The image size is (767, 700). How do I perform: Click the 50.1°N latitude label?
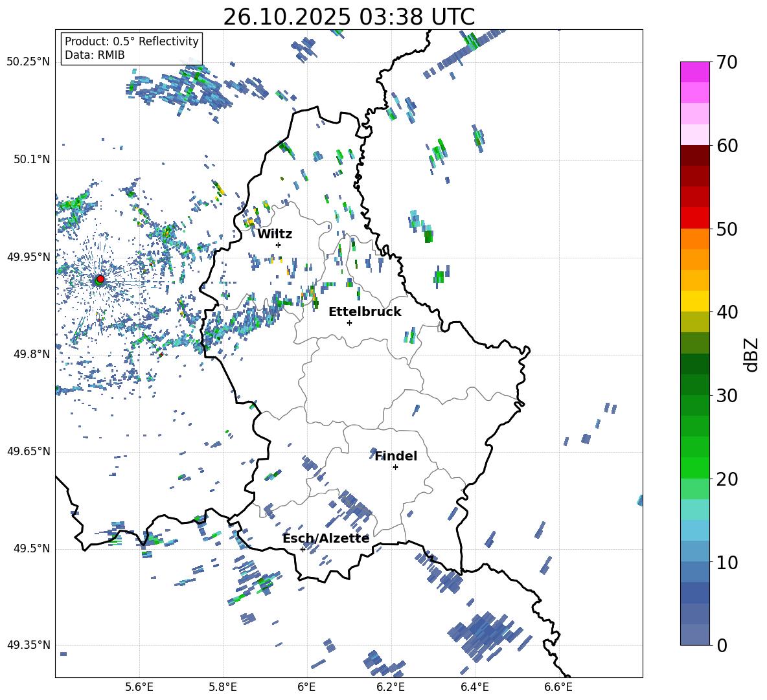pos(32,159)
